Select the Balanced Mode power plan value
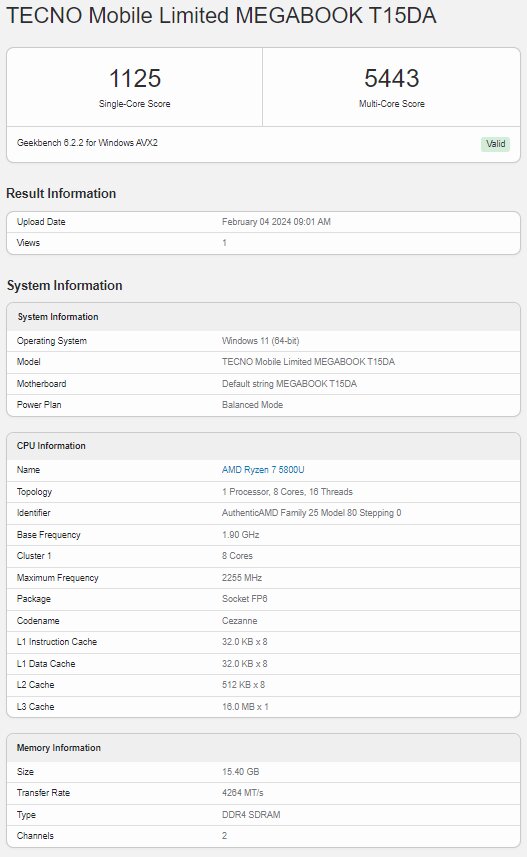 [253, 405]
